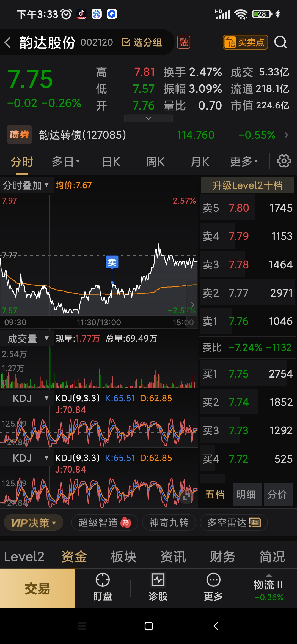Open 盯盘 watch icon
Viewport: 297px width, 644px height.
coord(103,587)
